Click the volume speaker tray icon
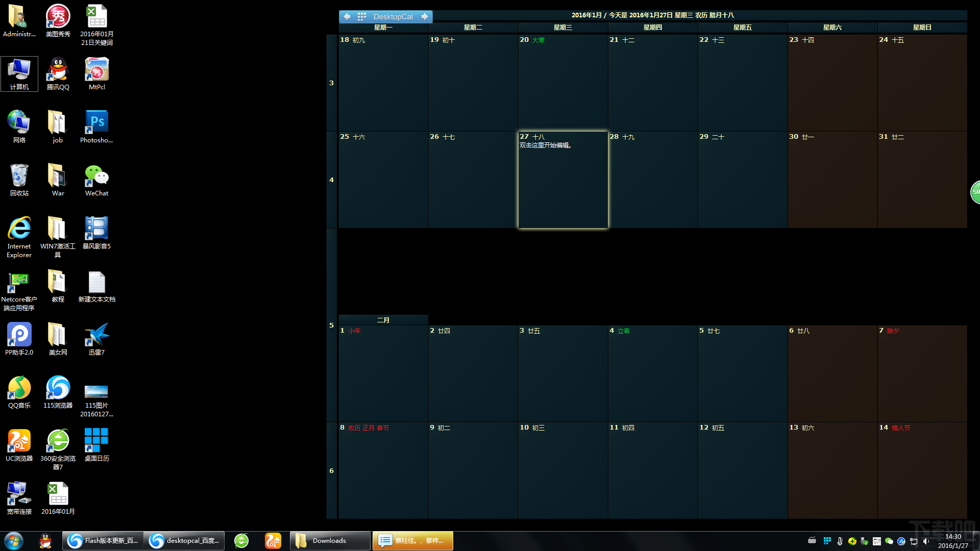This screenshot has height=551, width=980. (926, 541)
